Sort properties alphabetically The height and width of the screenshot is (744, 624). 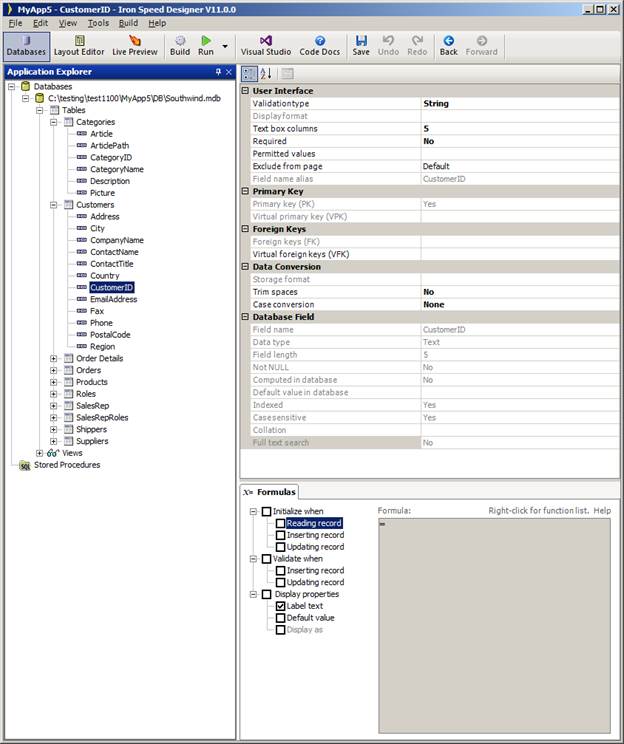click(266, 73)
